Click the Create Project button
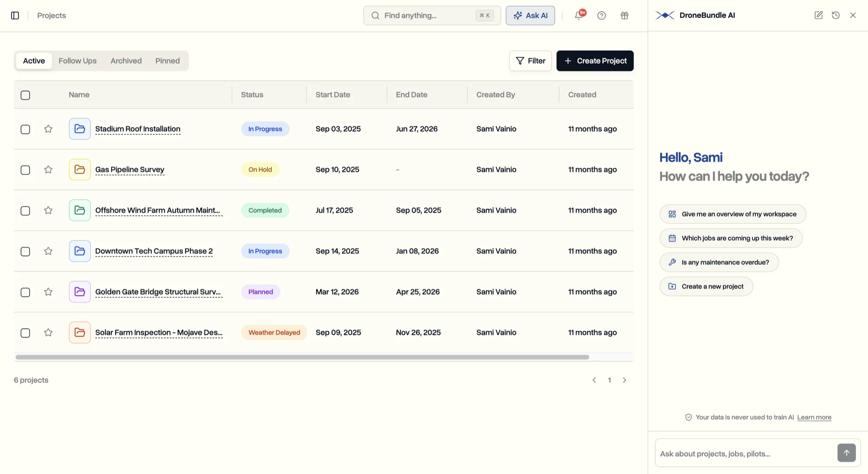 [x=595, y=61]
